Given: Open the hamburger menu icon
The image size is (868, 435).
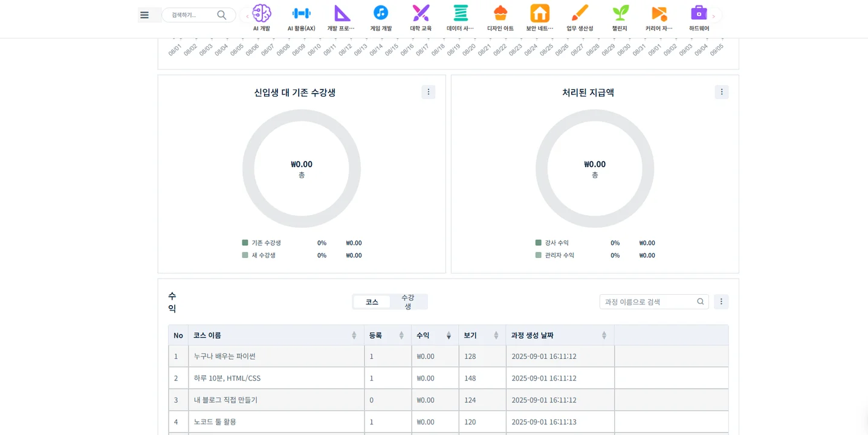Looking at the screenshot, I should coord(144,15).
